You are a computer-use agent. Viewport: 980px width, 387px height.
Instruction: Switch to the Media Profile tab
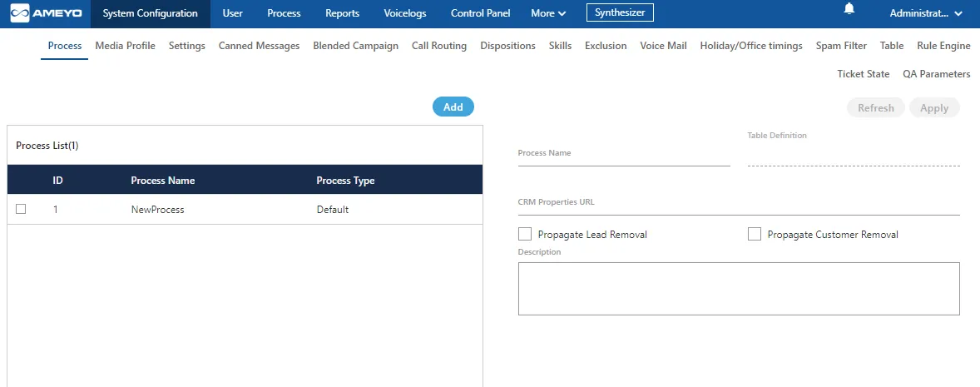125,46
